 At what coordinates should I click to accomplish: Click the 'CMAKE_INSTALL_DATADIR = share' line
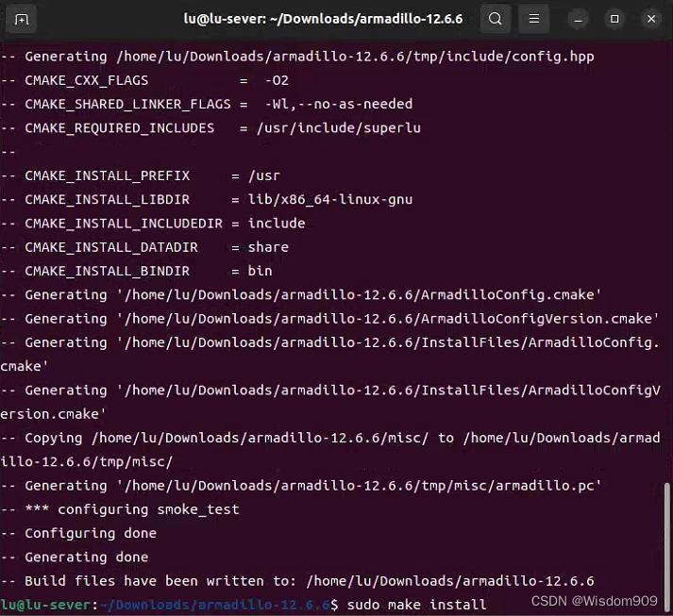pos(144,247)
